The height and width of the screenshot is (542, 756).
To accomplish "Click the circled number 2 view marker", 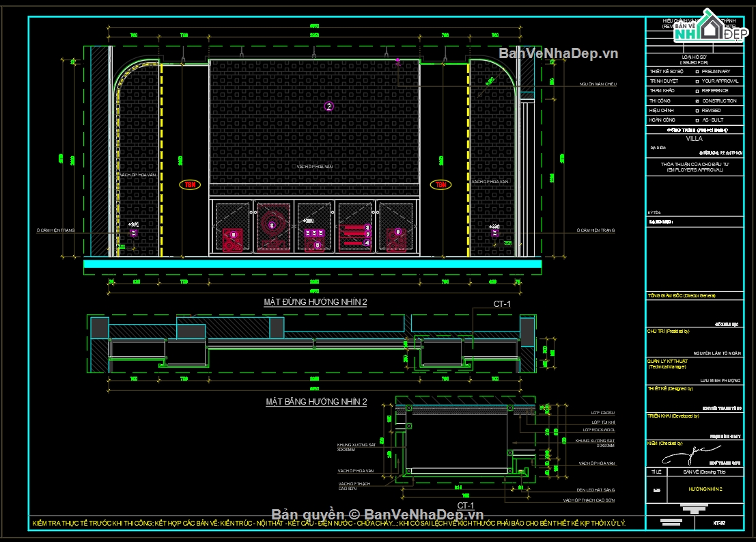I will pos(328,106).
